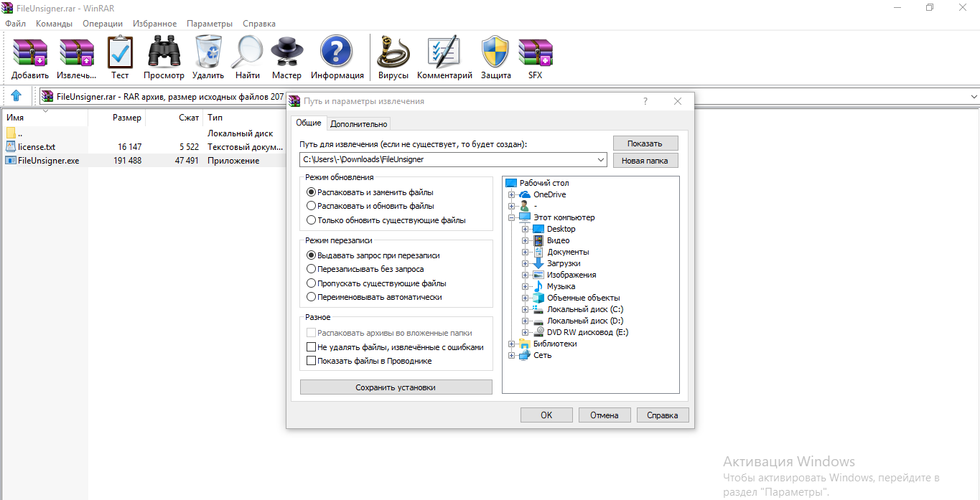Open the archive address bar dropdown

click(974, 96)
